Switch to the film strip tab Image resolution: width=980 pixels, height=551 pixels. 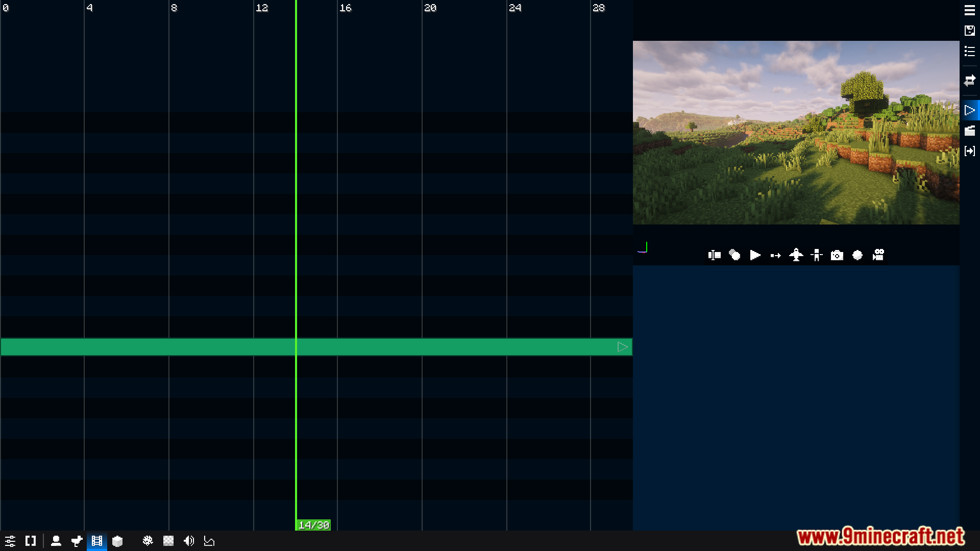click(96, 541)
